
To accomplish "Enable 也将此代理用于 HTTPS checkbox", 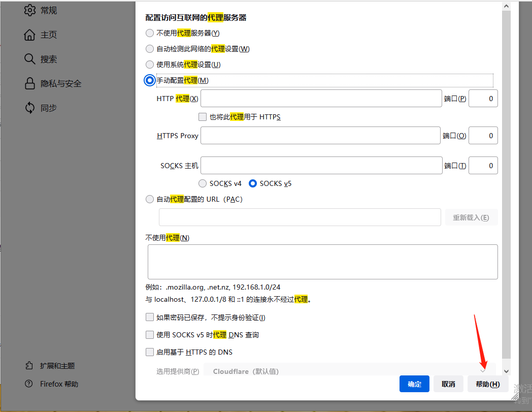I will [x=202, y=116].
